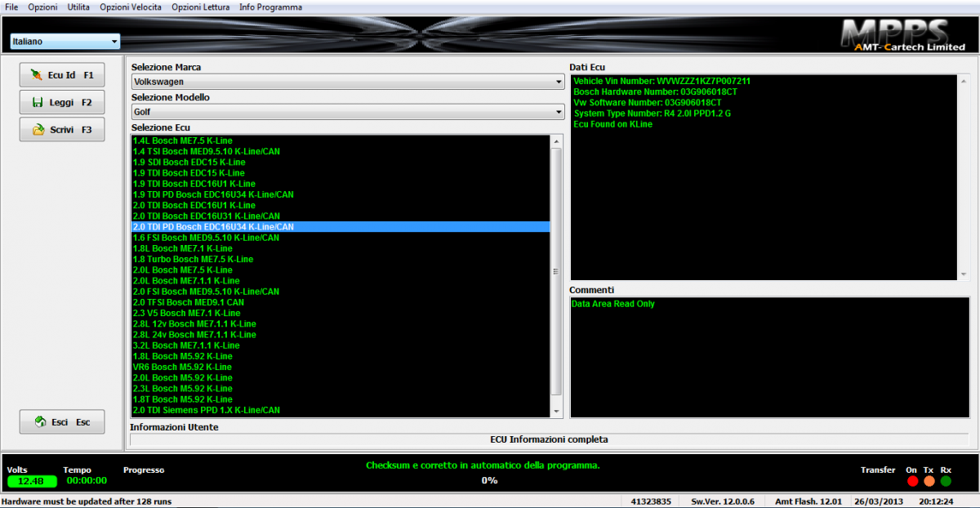Select 2.0 TDI Bosch EDC16U1 K-Line
Viewport: 980px width, 508px height.
[341, 205]
